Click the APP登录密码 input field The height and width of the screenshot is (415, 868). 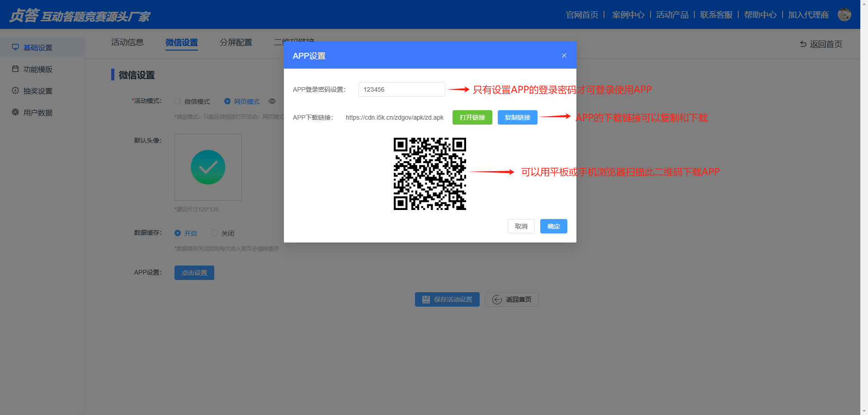(402, 89)
